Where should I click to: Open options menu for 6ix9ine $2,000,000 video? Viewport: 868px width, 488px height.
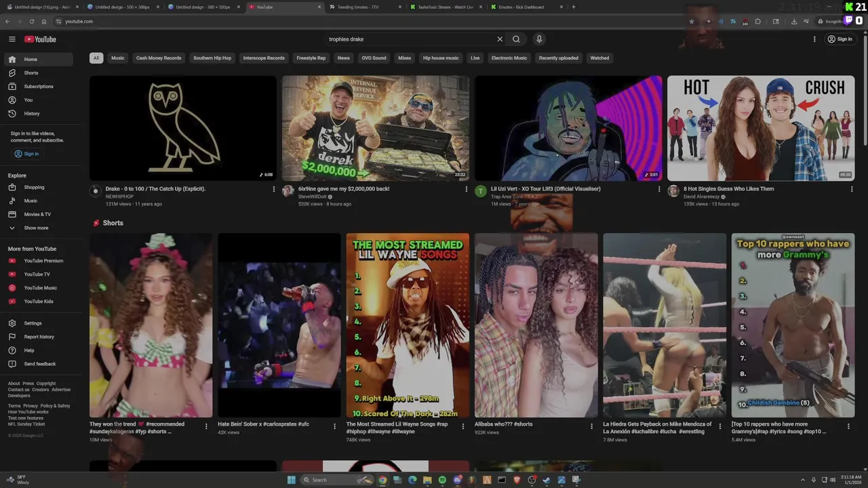click(x=467, y=189)
